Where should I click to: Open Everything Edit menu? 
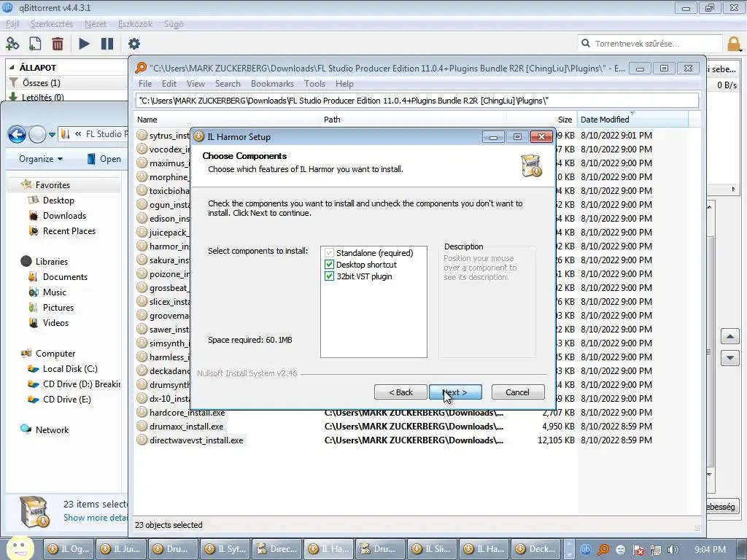click(169, 84)
